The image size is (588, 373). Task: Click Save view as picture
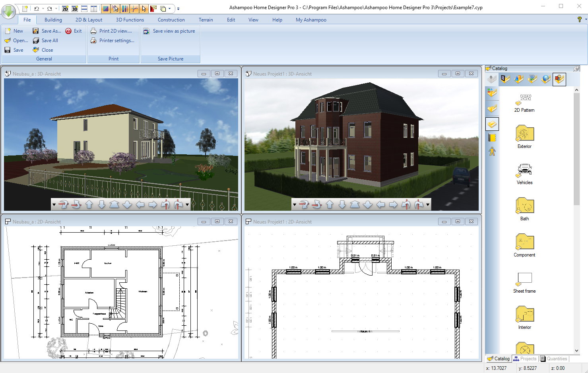pos(169,31)
